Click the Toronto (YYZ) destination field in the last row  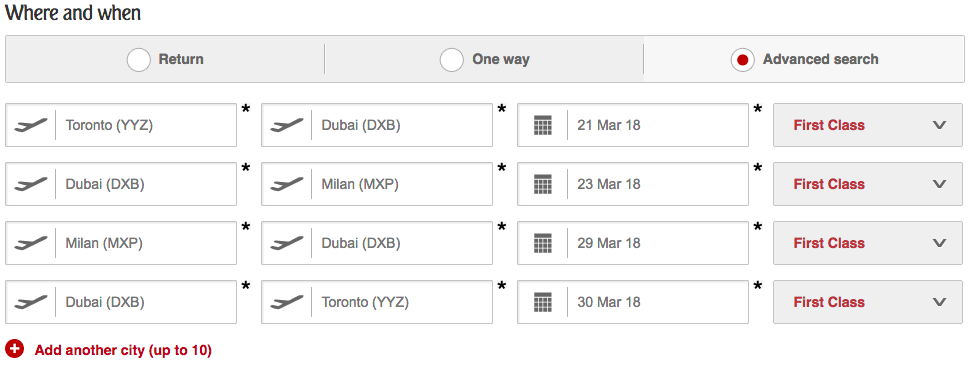(x=377, y=302)
